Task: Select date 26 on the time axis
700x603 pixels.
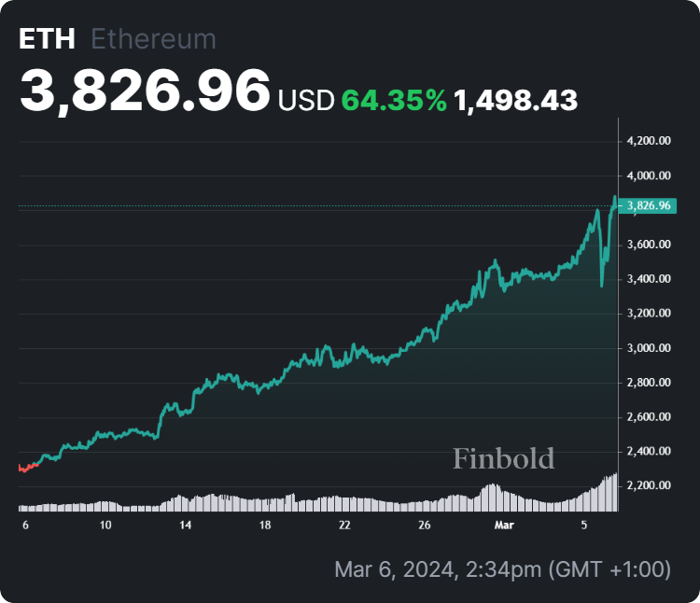Action: (425, 526)
